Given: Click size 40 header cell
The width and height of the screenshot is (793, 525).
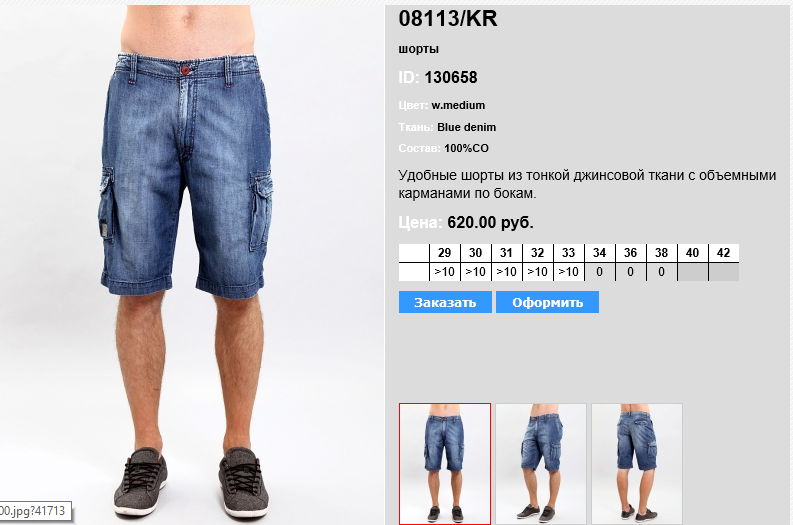Looking at the screenshot, I should click(x=692, y=253).
